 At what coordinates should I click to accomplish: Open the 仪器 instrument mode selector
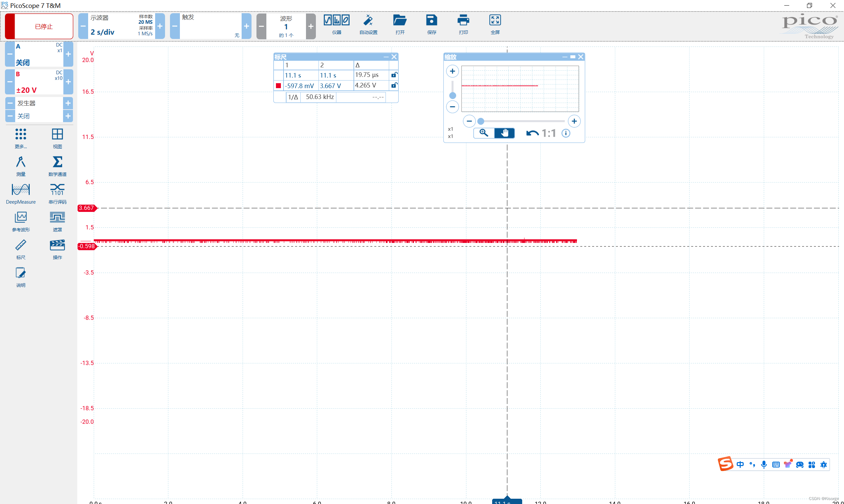tap(336, 24)
